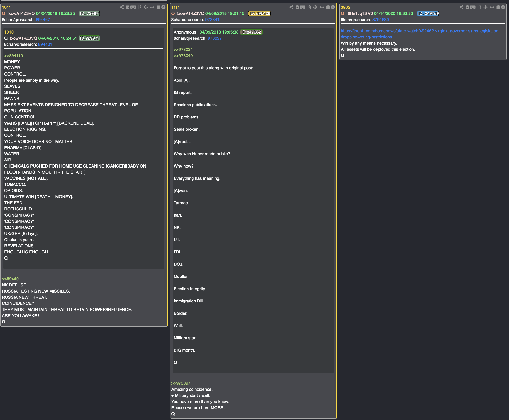Click the plain clipboard icon on post 1011
This screenshot has width=509, height=420.
(159, 7)
